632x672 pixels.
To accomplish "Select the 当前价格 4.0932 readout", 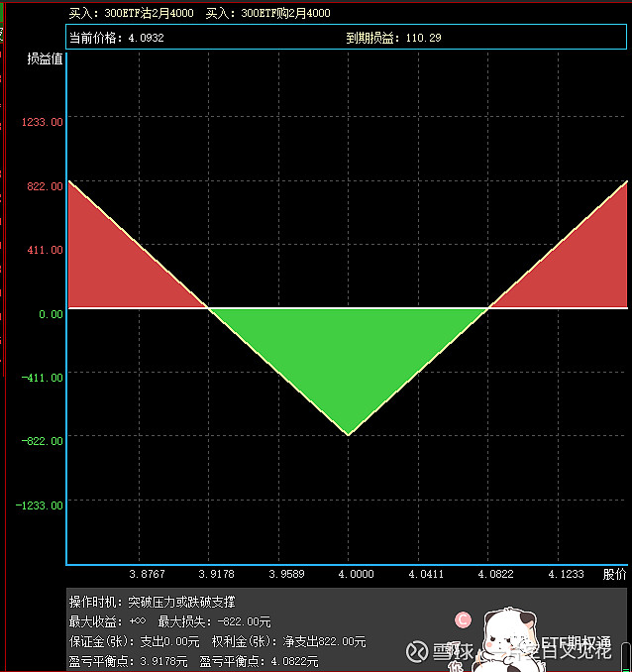I will click(x=117, y=38).
